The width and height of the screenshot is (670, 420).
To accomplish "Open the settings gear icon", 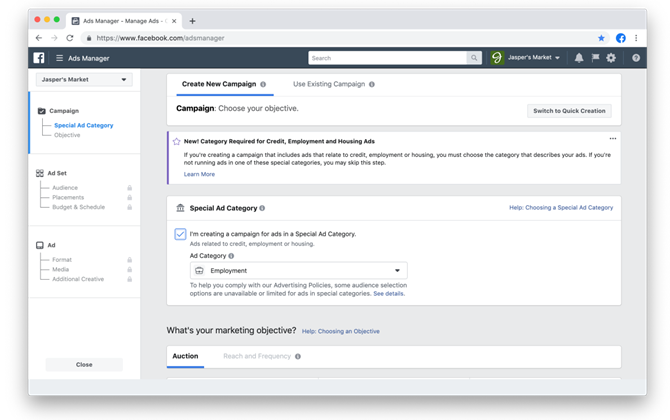I will pos(611,58).
